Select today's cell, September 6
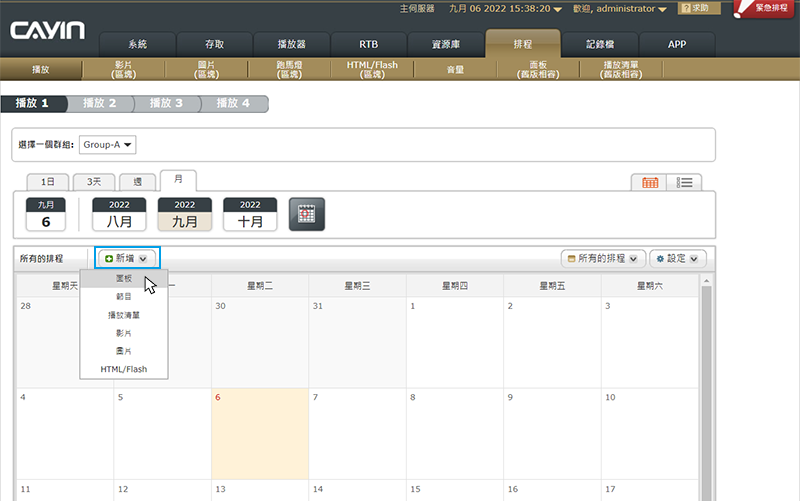Viewport: 800px width, 501px height. [260, 434]
